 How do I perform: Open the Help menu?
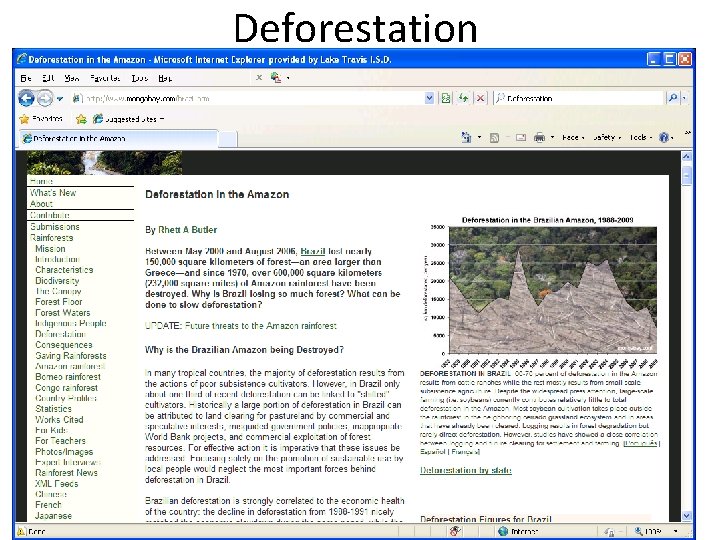point(165,78)
